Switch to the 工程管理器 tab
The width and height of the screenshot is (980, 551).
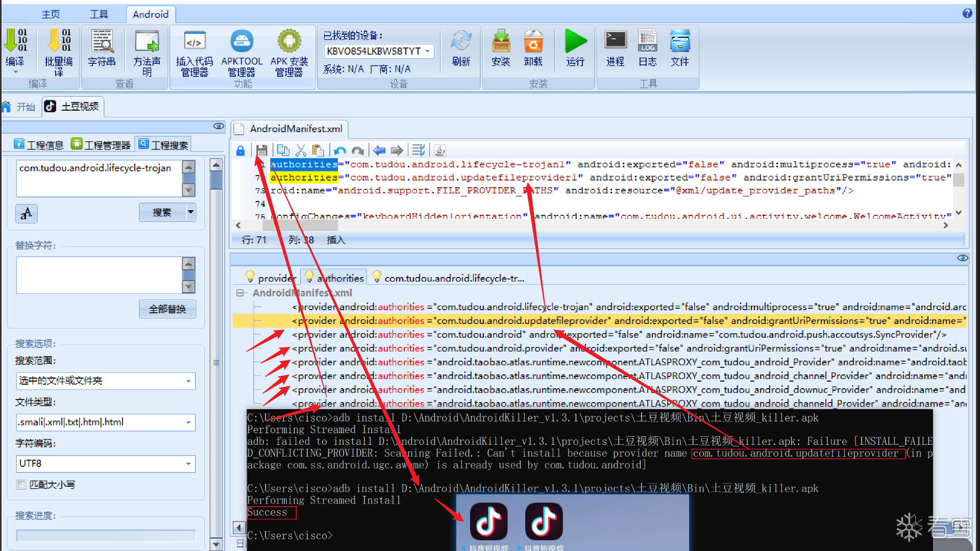(x=101, y=145)
